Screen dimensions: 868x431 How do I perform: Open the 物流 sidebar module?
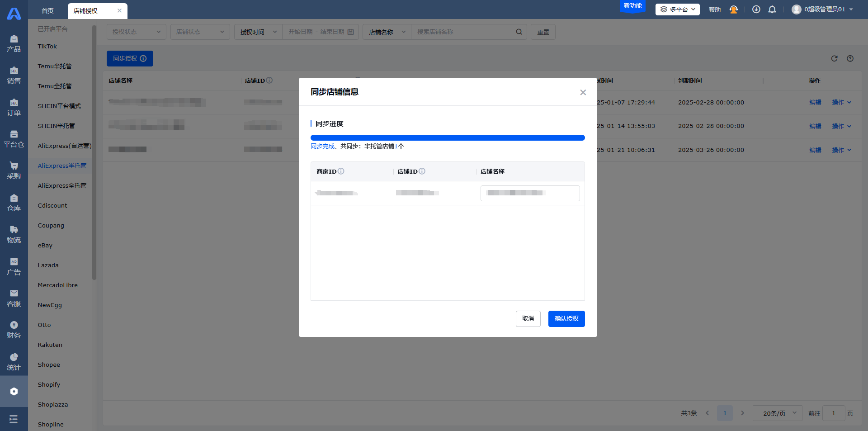click(14, 235)
